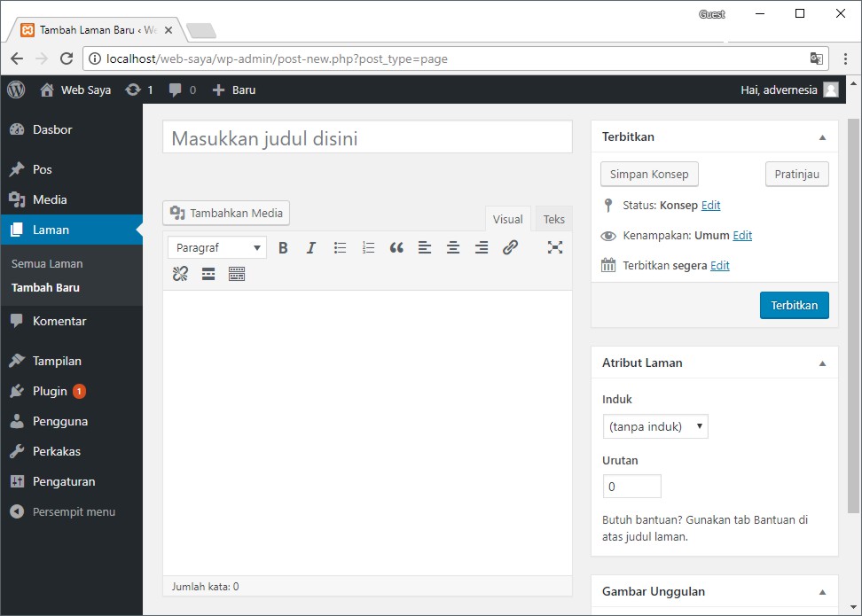Toggle italic formatting
Image resolution: width=862 pixels, height=616 pixels.
(x=311, y=248)
